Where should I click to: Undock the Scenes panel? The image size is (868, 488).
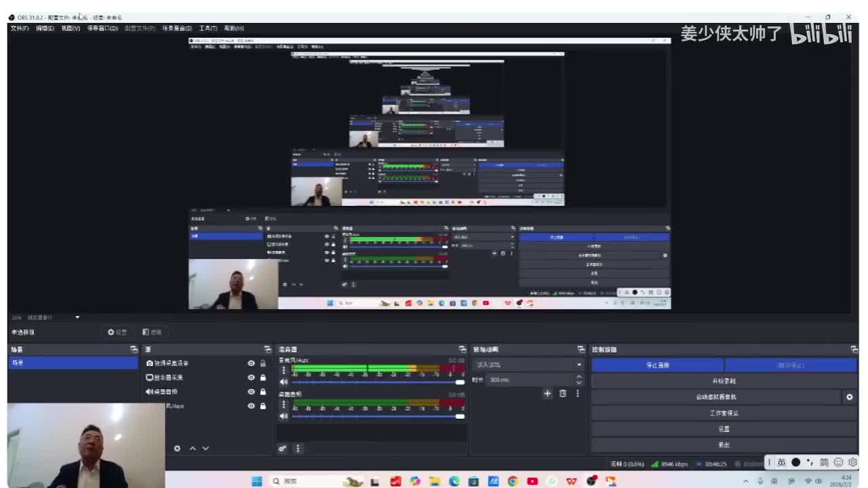click(x=134, y=350)
